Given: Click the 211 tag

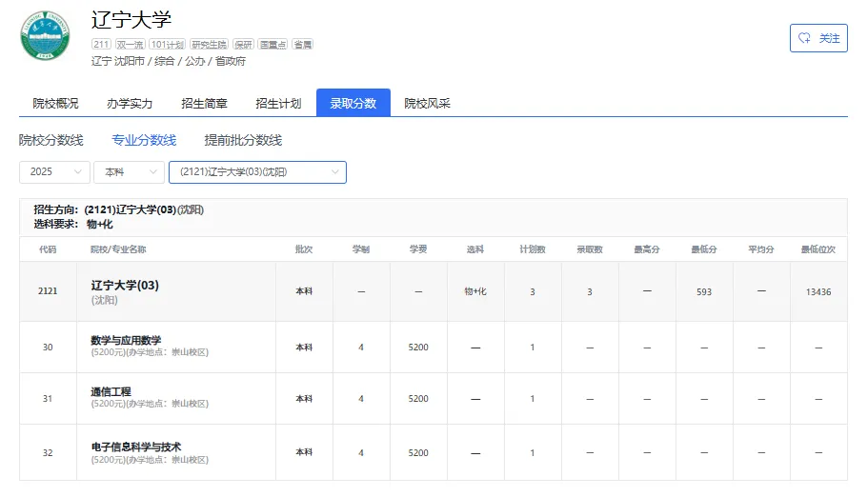Looking at the screenshot, I should 101,45.
